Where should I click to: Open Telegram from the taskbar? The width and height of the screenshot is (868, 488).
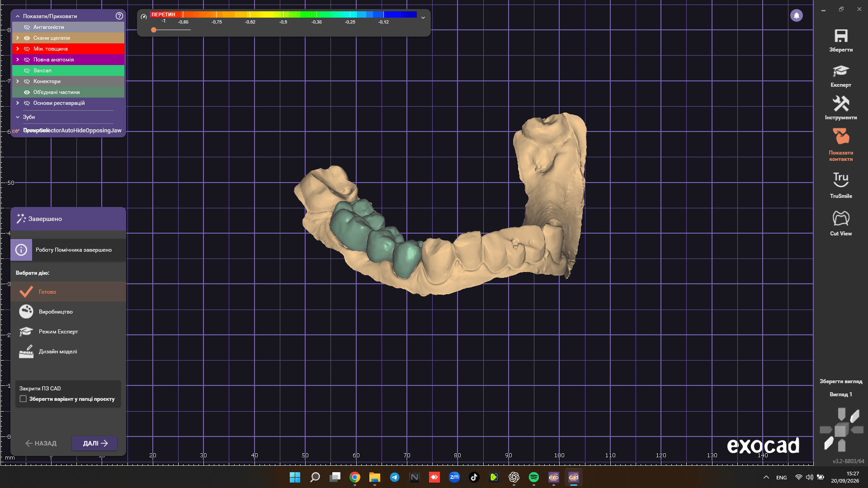point(395,477)
